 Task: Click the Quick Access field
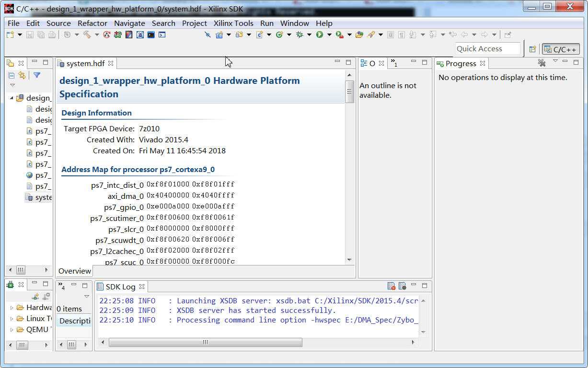[487, 48]
